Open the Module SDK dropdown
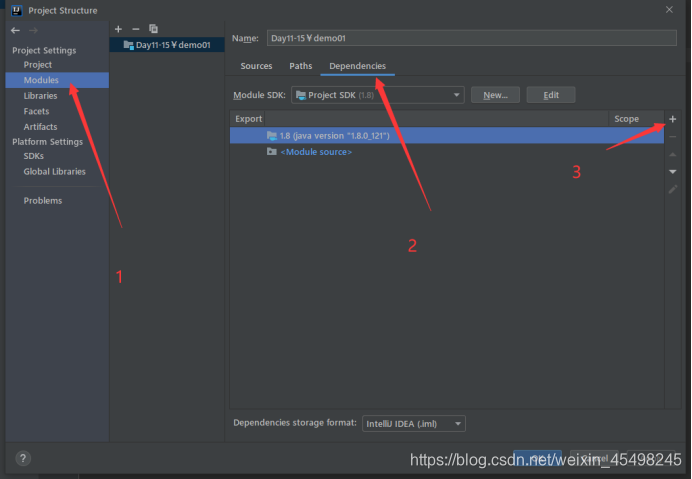Viewport: 692px width, 479px height. (x=378, y=95)
